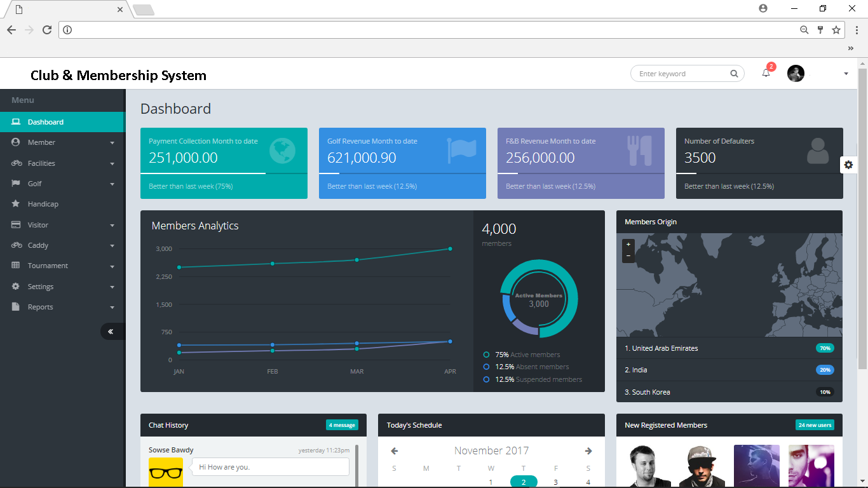Open user profile dropdown caret
868x488 pixels.
pos(846,74)
